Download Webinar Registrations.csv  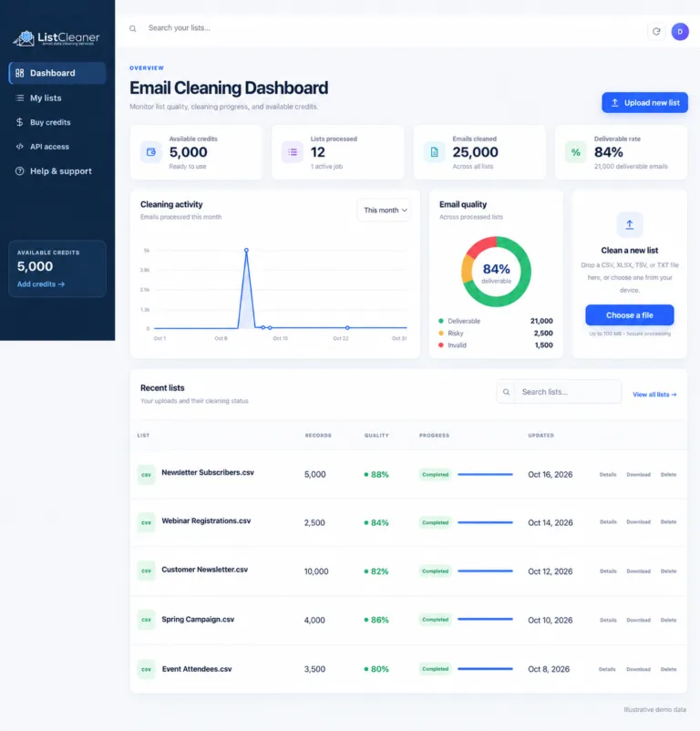(x=639, y=522)
